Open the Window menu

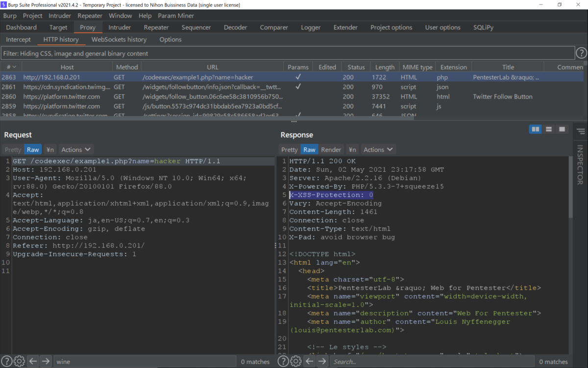[121, 16]
